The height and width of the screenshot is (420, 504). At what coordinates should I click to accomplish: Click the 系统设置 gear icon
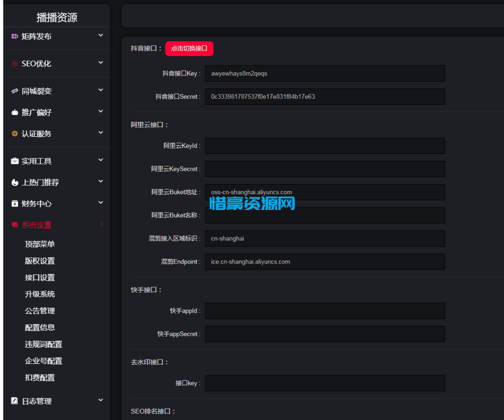14,224
